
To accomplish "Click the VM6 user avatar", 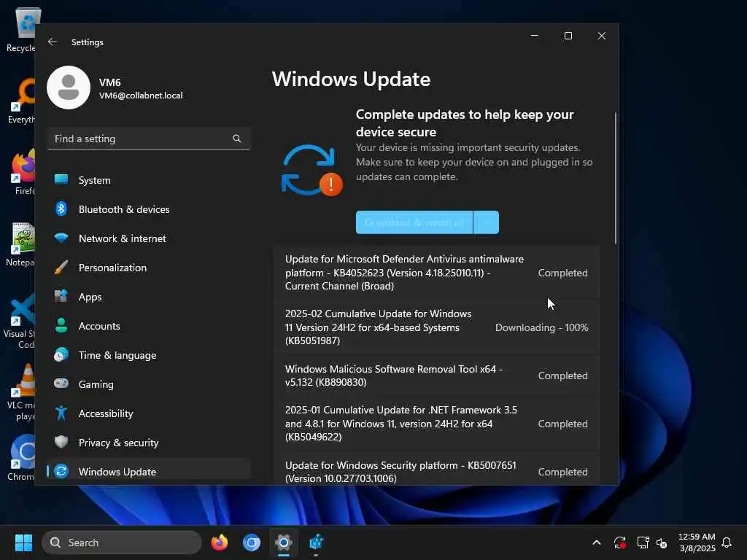I will [x=69, y=87].
